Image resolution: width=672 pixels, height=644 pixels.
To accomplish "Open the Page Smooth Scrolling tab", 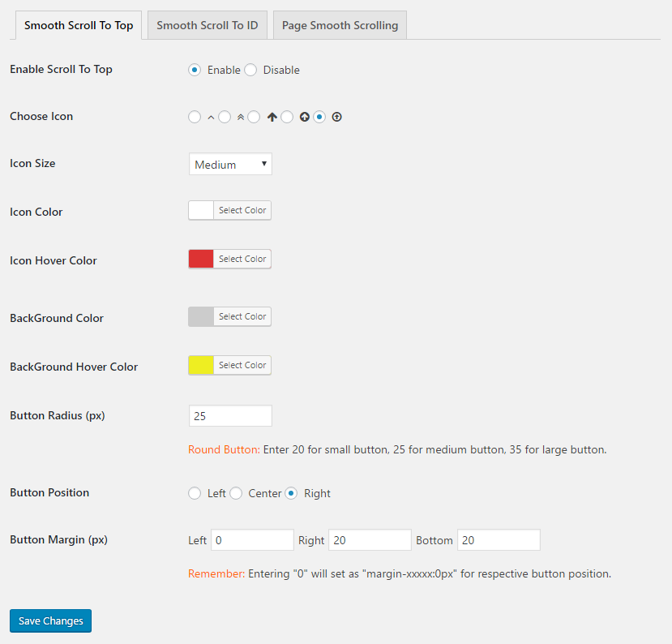I will coord(340,25).
